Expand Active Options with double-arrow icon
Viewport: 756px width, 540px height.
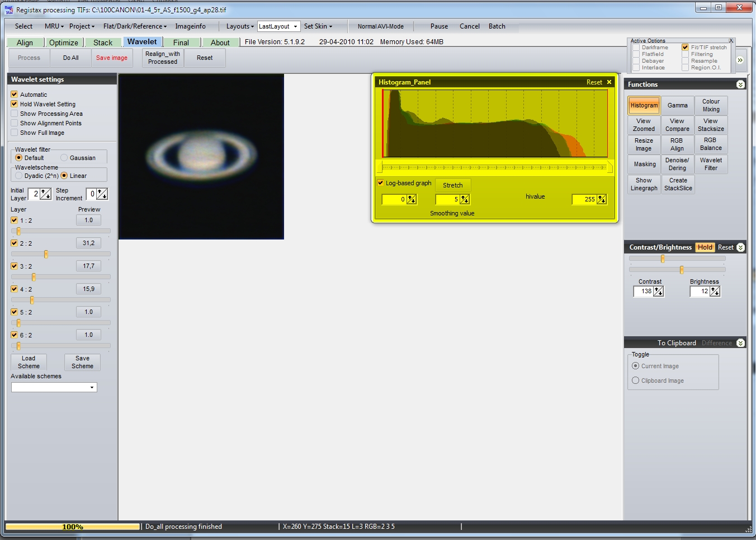(740, 60)
